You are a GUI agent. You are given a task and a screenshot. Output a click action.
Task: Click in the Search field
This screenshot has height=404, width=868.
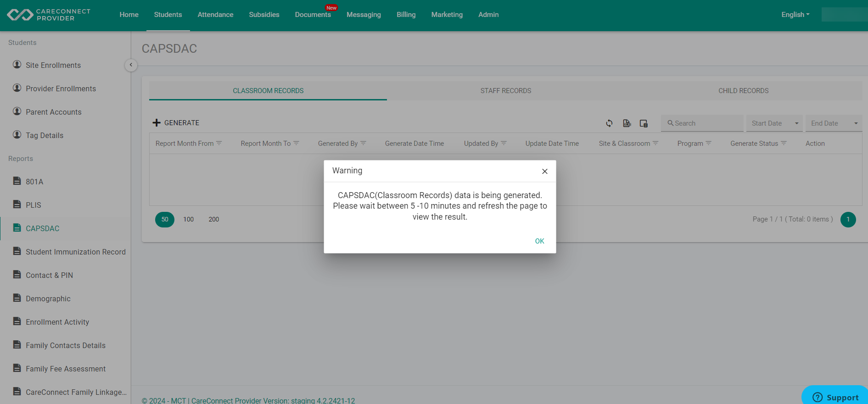[702, 123]
